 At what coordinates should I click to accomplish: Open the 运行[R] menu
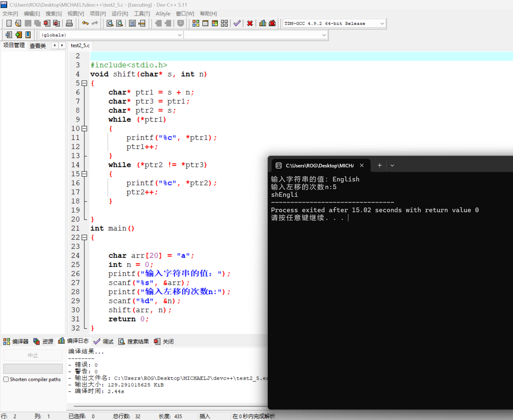pos(120,13)
